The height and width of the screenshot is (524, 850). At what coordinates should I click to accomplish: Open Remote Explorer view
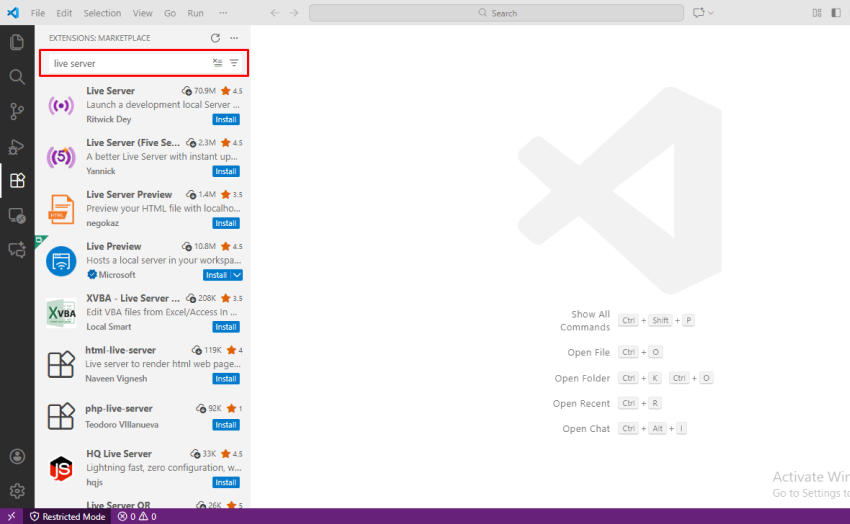(17, 215)
